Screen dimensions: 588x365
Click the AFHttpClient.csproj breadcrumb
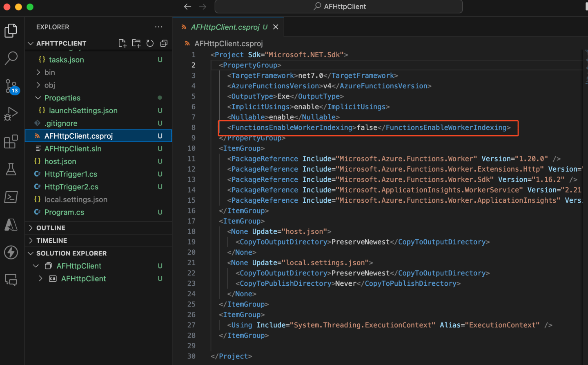[228, 43]
